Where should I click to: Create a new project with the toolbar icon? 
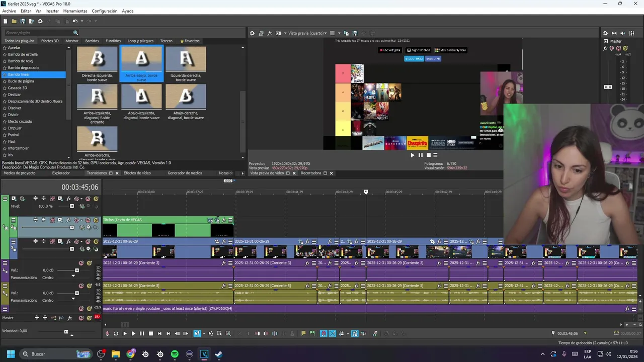pyautogui.click(x=5, y=21)
